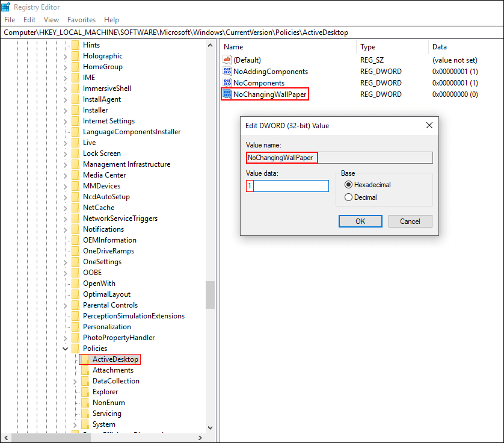
Task: Select the Hexadecimal base option
Action: (348, 185)
